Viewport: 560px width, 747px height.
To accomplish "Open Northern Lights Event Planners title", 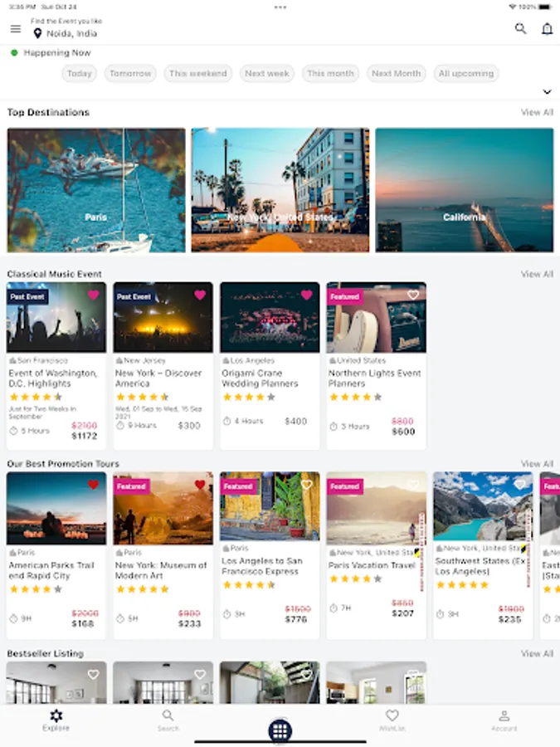I will click(375, 378).
